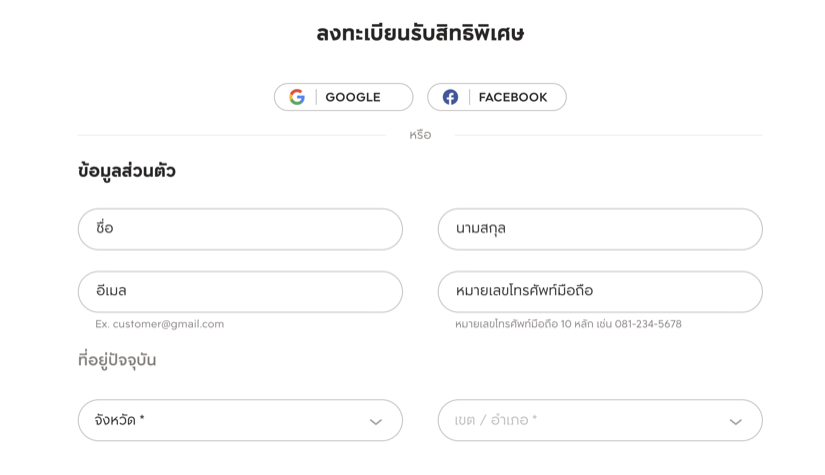Click the divider line right of หรือ
Image resolution: width=825 pixels, height=475 pixels.
pyautogui.click(x=609, y=135)
